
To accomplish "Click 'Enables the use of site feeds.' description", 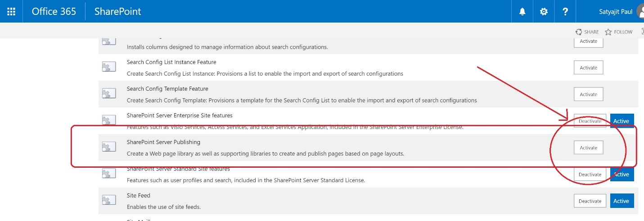I will [x=163, y=207].
